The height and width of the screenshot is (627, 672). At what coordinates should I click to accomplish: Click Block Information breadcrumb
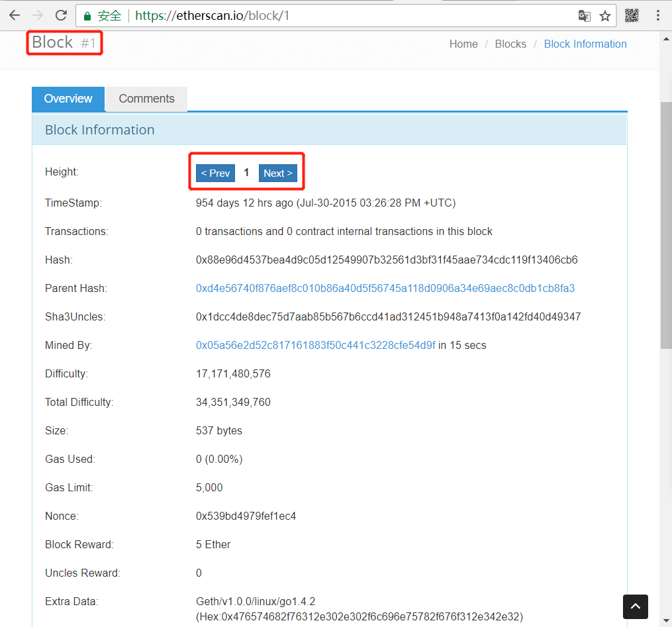click(x=585, y=44)
